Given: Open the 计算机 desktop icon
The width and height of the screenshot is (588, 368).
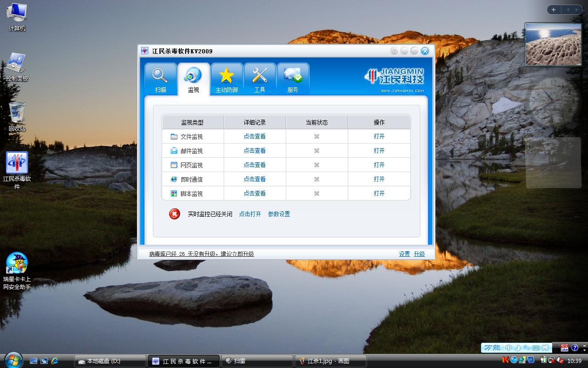Looking at the screenshot, I should coord(17,17).
